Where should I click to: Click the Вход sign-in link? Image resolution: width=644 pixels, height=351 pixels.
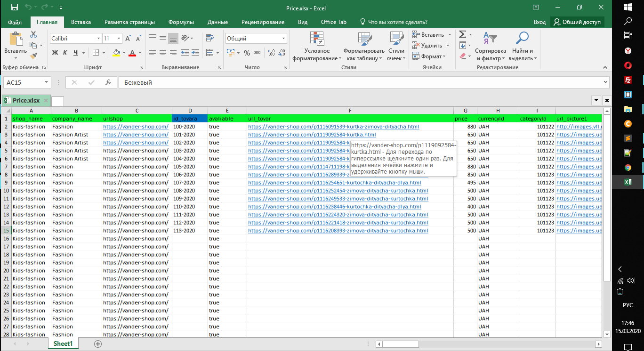pyautogui.click(x=539, y=22)
